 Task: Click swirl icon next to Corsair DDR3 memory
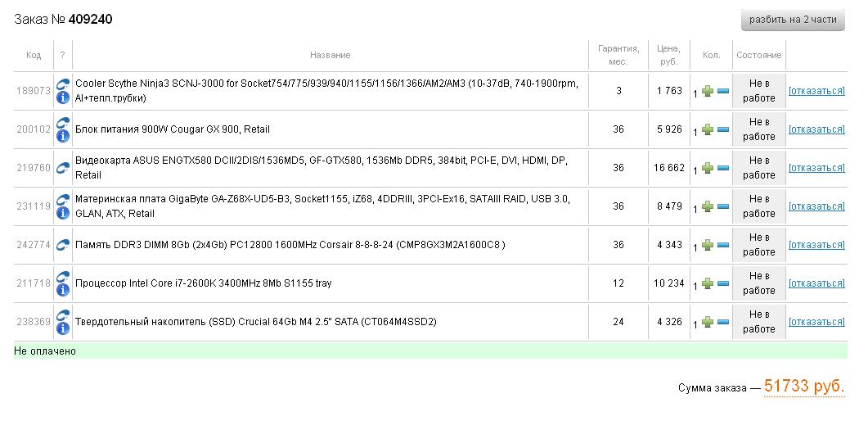63,244
